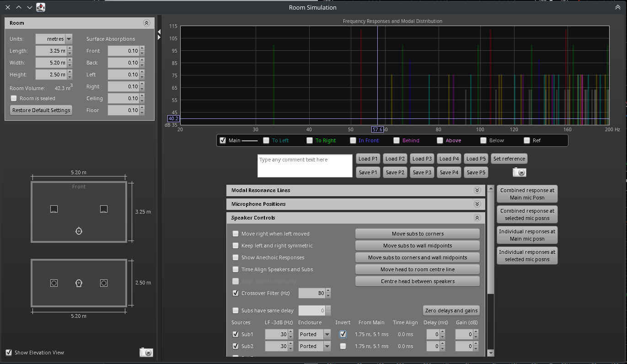
Task: Click Zero delays and gains button
Action: pyautogui.click(x=451, y=310)
